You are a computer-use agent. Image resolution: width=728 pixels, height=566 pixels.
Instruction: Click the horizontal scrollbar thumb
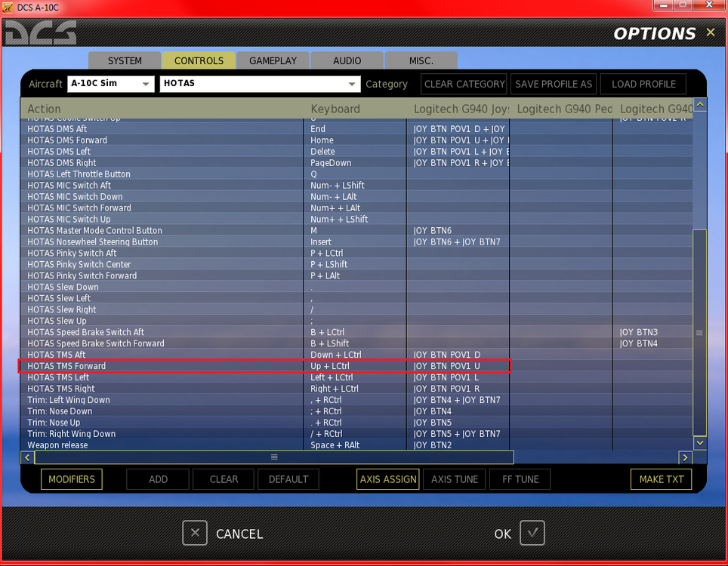(274, 458)
